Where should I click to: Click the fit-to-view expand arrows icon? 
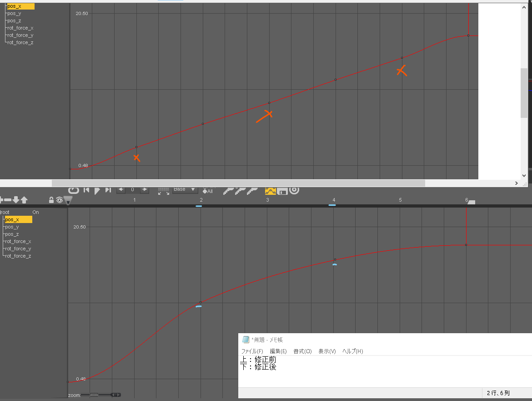[x=164, y=191]
